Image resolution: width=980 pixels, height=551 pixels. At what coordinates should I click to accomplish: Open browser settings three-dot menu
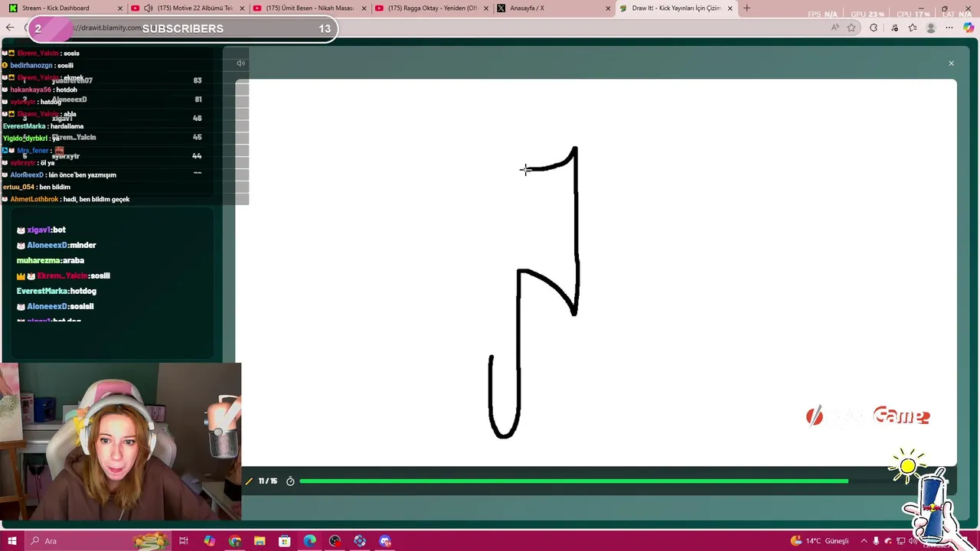pyautogui.click(x=950, y=28)
